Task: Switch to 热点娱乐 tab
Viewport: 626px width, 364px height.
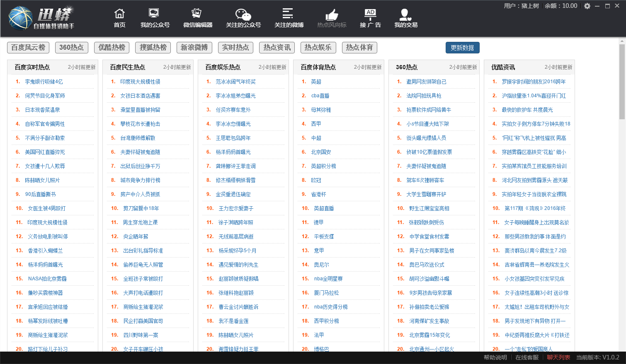Action: click(x=318, y=48)
